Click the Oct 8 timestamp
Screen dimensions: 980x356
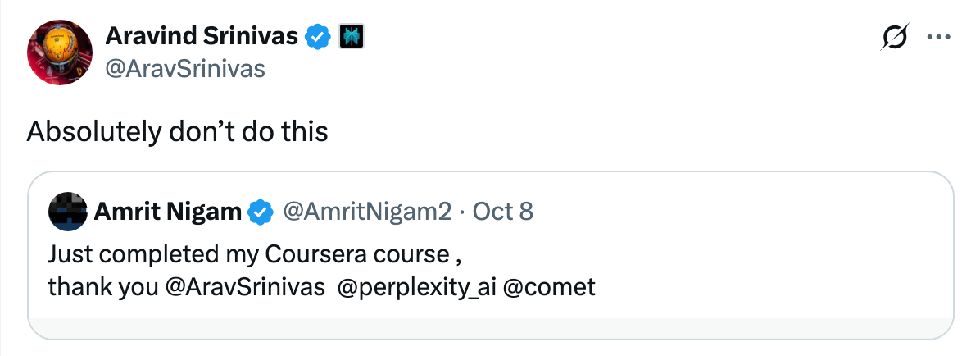503,212
